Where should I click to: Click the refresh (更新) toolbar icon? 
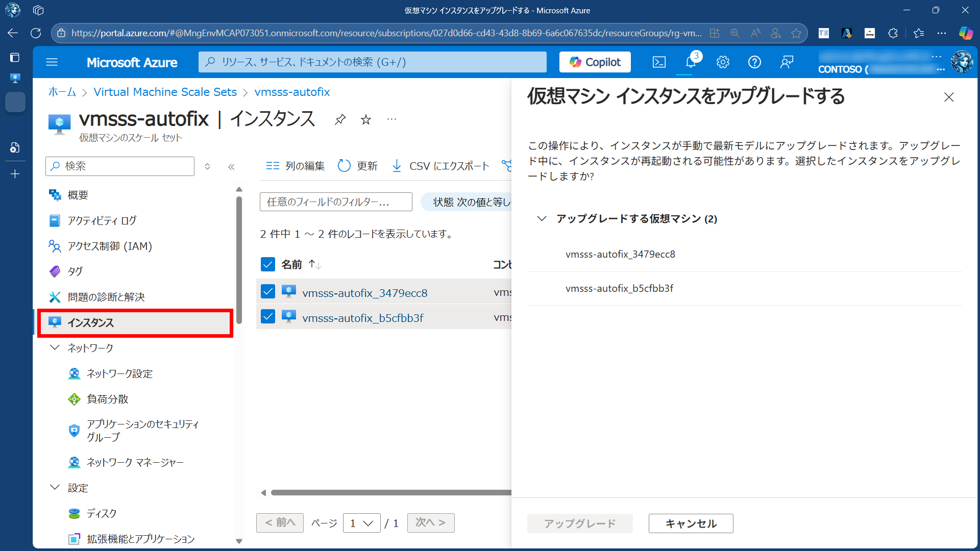[345, 166]
